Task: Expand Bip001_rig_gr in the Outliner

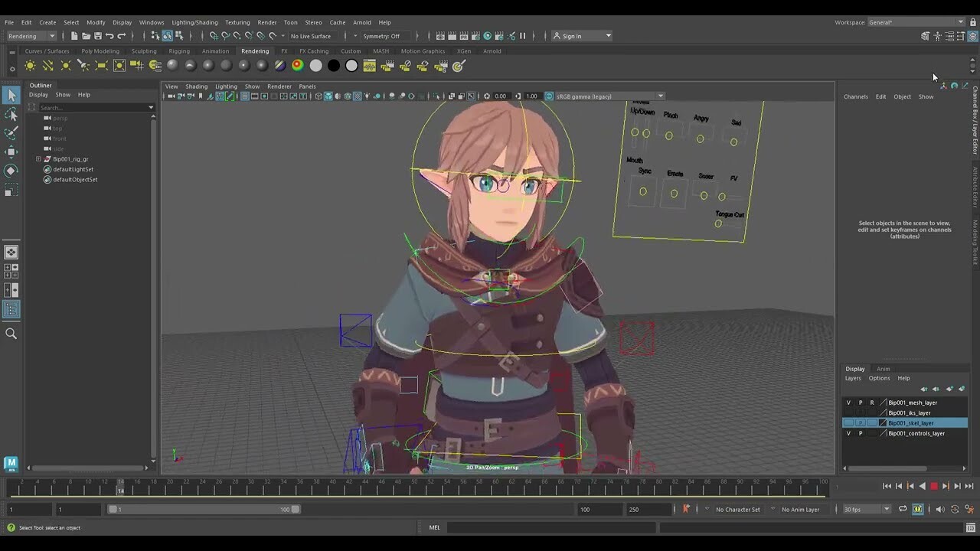Action: click(38, 158)
